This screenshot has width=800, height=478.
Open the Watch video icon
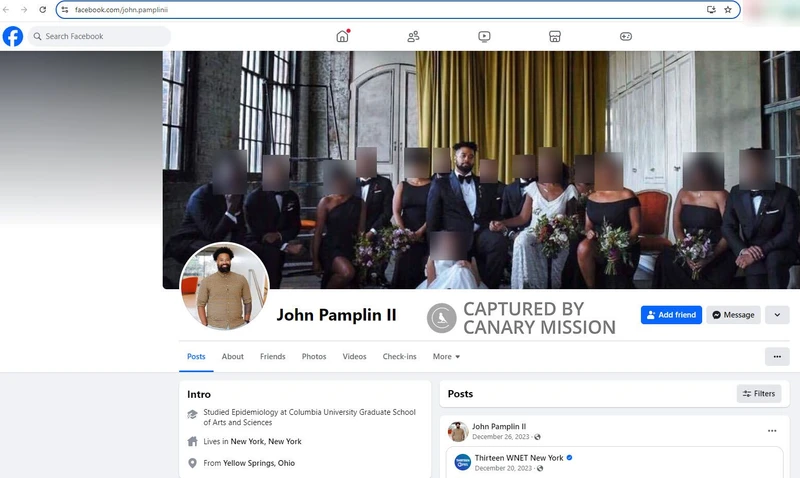tap(484, 36)
